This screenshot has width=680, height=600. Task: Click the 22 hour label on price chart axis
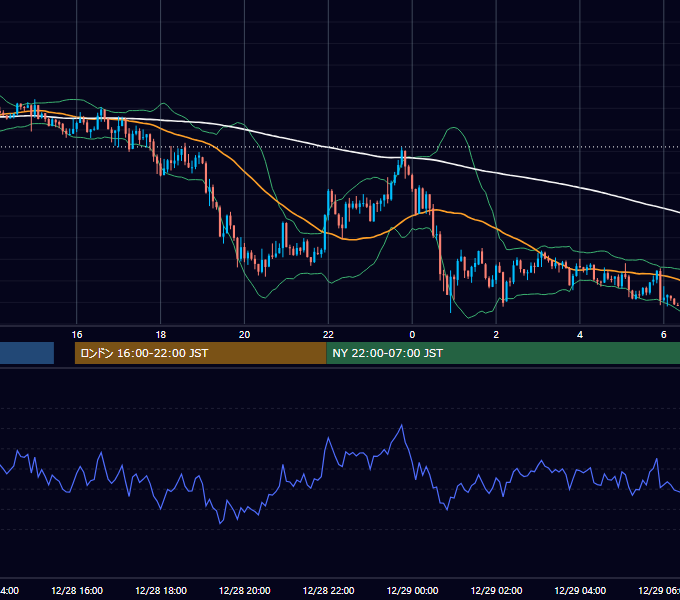click(328, 335)
